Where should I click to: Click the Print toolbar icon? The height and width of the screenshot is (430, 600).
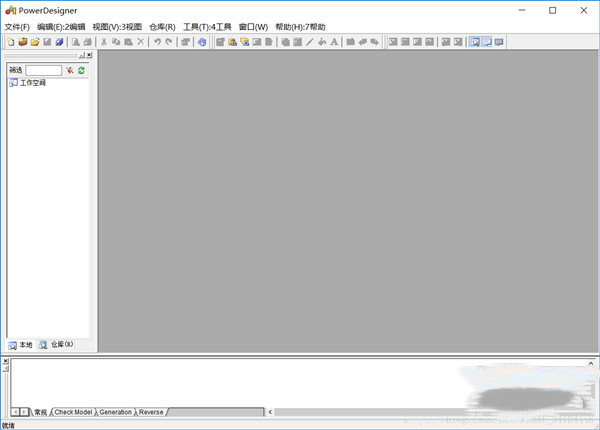[88, 42]
